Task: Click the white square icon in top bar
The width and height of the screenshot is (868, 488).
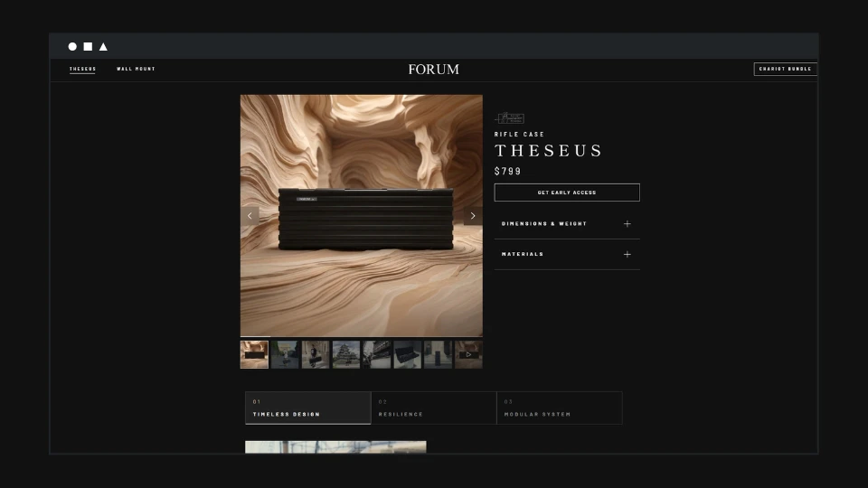Action: 88,46
